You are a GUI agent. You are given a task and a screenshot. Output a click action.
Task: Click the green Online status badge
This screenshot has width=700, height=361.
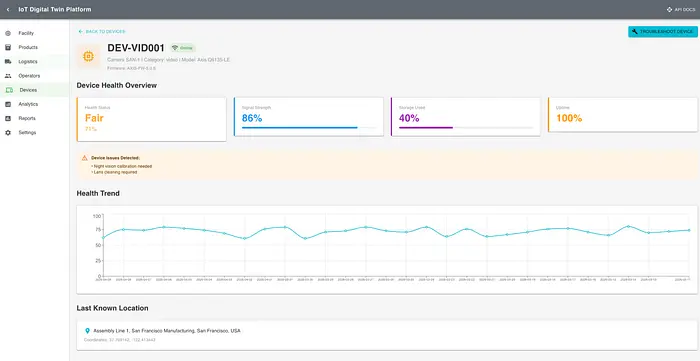click(183, 48)
